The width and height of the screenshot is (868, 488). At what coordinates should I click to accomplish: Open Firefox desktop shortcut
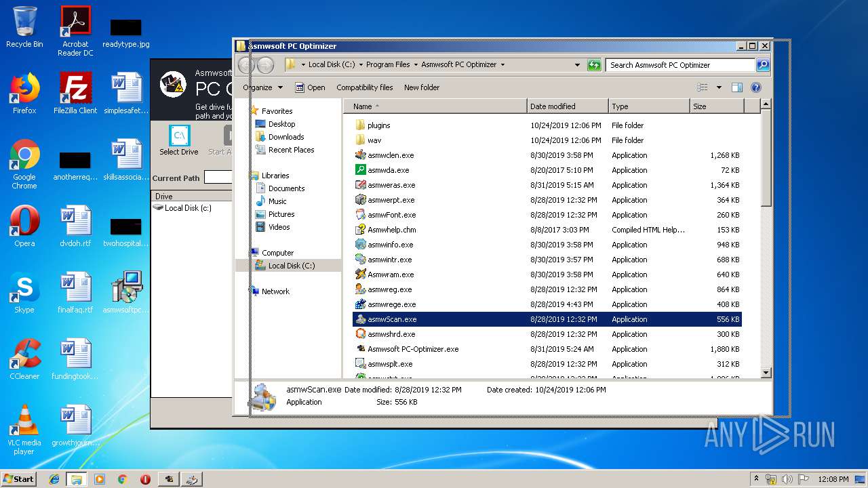(24, 94)
